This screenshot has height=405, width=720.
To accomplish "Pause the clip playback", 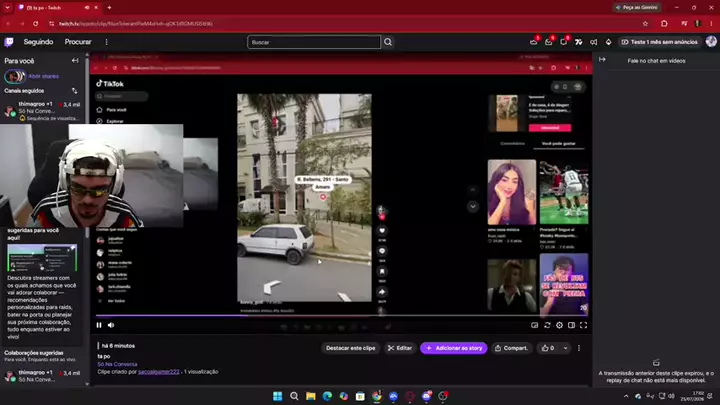I will pyautogui.click(x=99, y=325).
